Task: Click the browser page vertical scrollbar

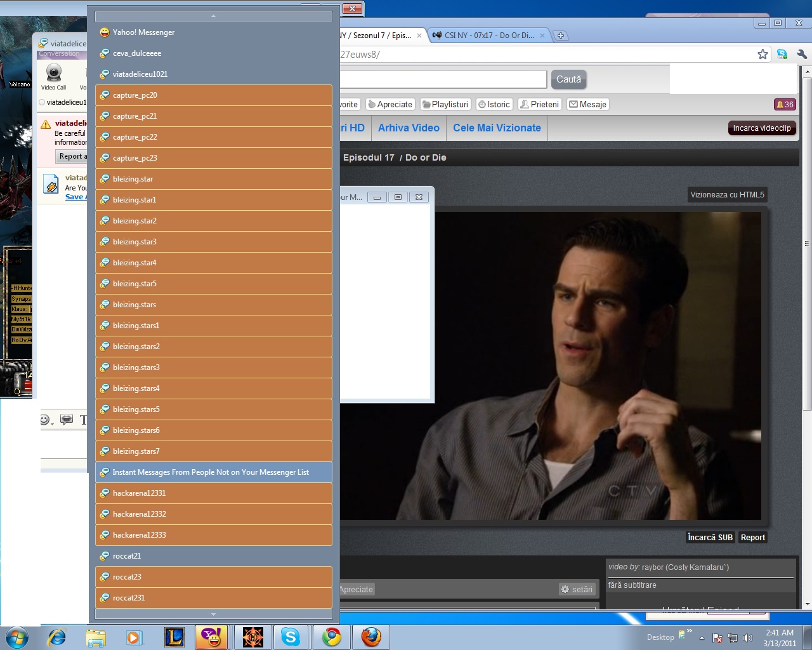Action: point(807,244)
